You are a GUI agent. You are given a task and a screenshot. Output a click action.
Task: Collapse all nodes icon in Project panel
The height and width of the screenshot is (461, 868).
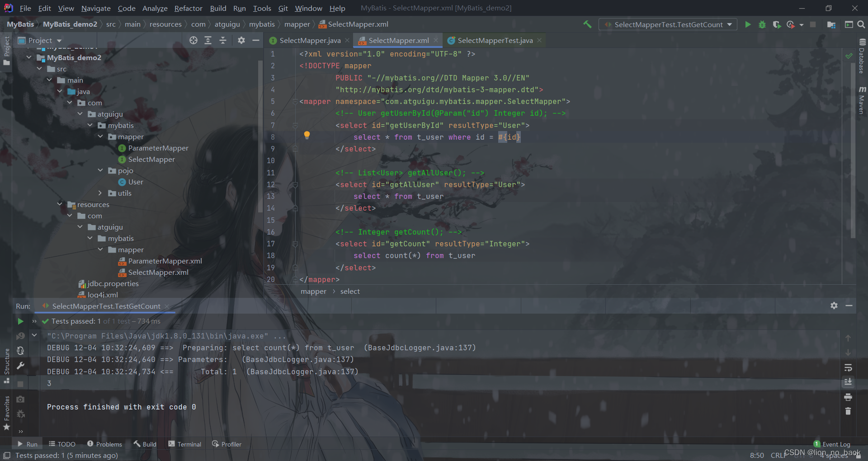(x=223, y=40)
